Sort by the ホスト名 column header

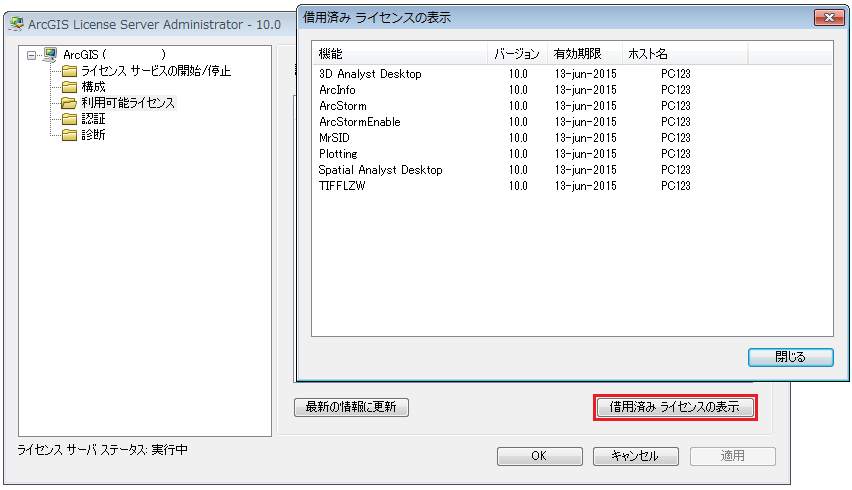(x=685, y=53)
